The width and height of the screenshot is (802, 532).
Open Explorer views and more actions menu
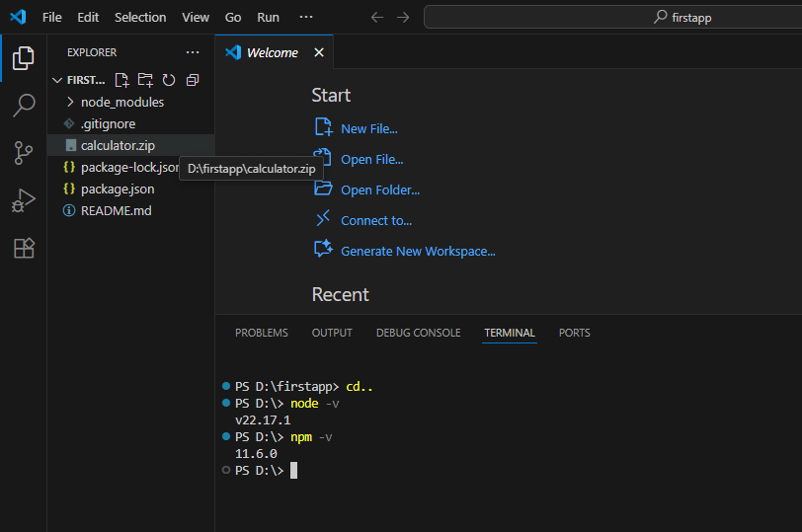pyautogui.click(x=193, y=52)
